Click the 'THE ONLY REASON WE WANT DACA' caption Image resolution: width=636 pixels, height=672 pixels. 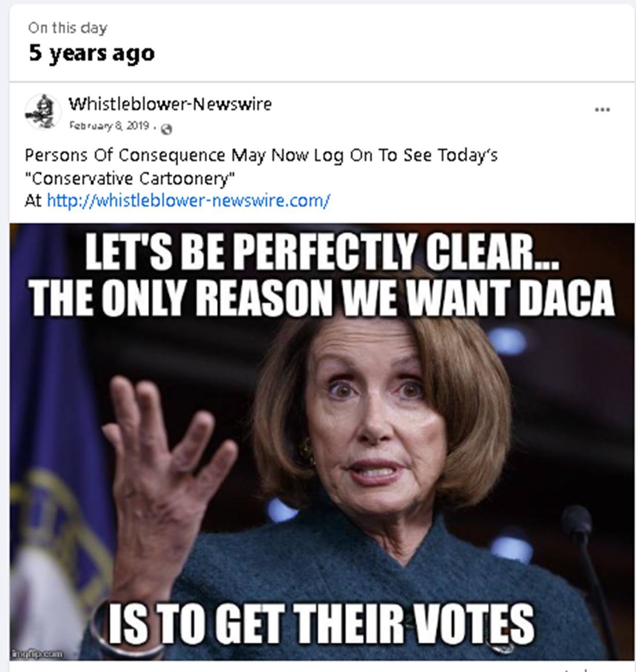322,298
